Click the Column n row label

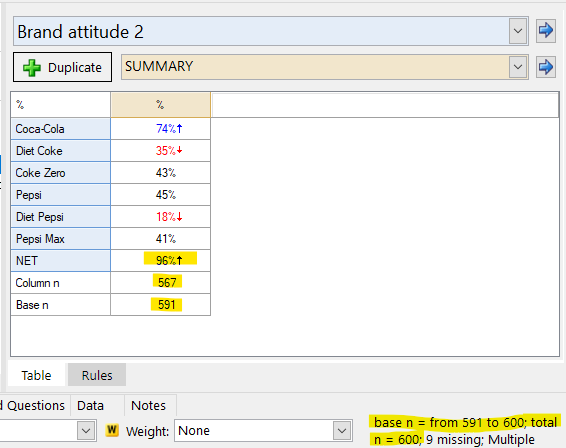click(61, 283)
